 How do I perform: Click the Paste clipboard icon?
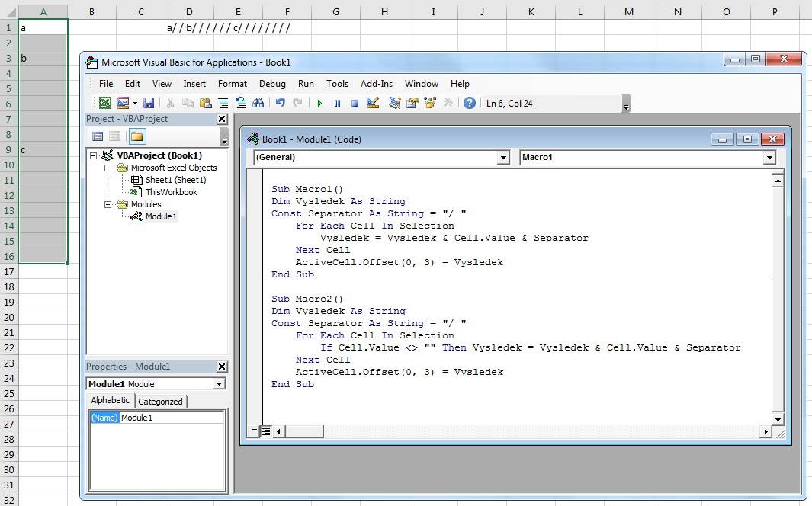point(206,103)
